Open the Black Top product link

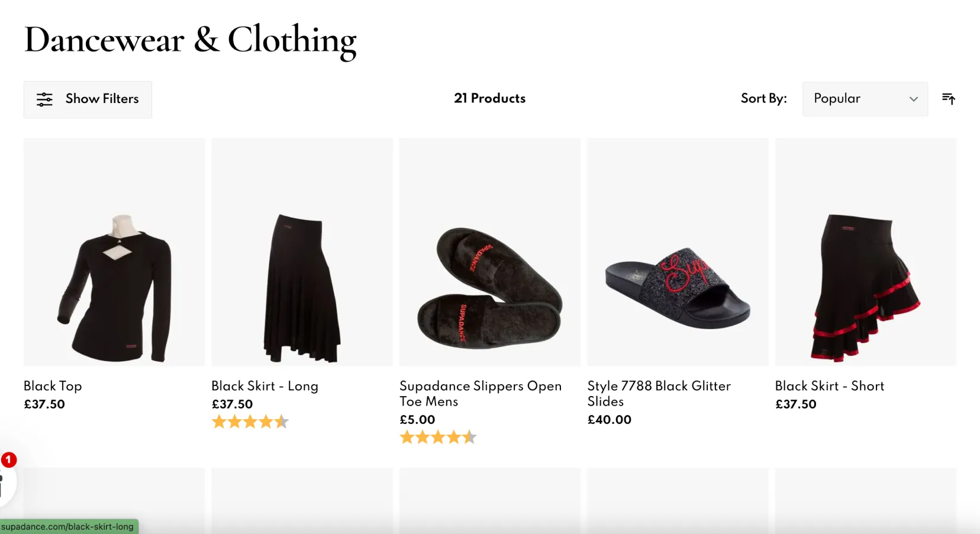(53, 386)
